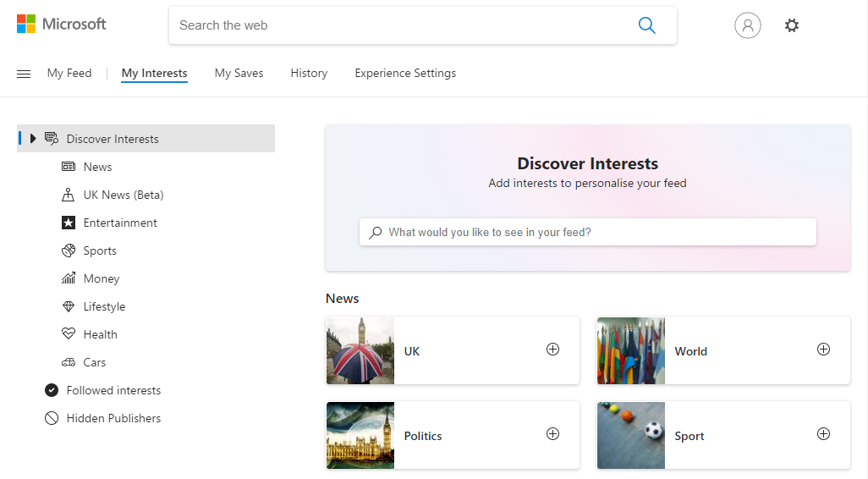Click the interests search input field
Image resolution: width=868 pixels, height=479 pixels.
click(x=592, y=232)
